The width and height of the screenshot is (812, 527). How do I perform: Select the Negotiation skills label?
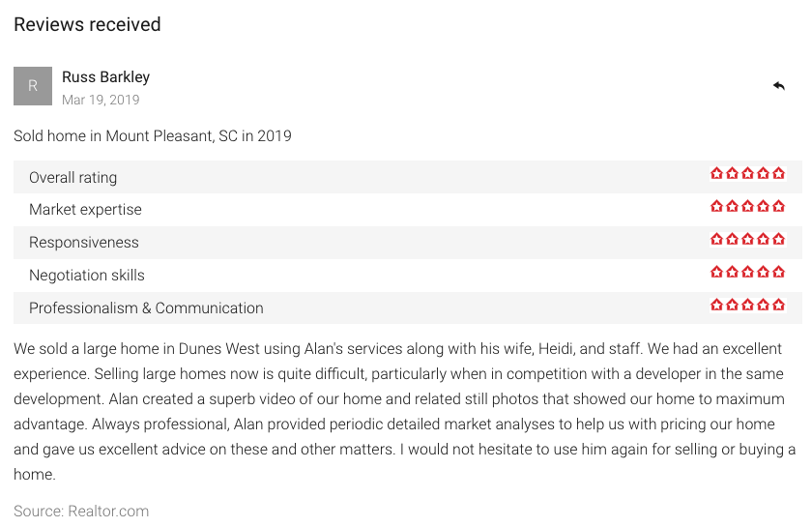[86, 276]
